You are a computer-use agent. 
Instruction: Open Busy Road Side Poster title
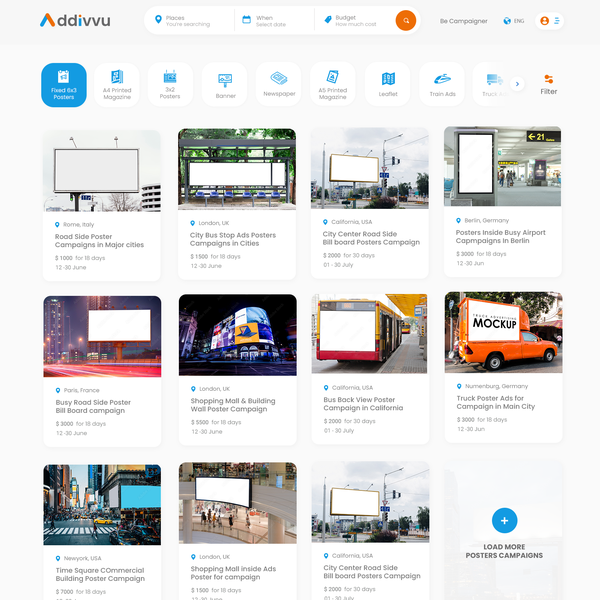[93, 406]
